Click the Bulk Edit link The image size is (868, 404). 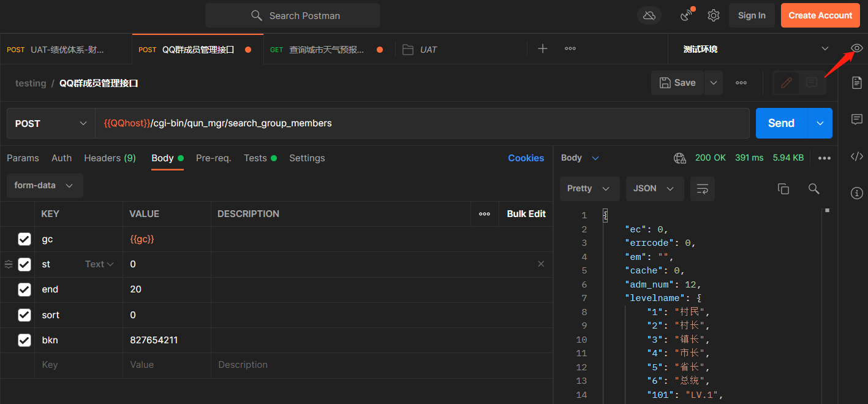(526, 214)
